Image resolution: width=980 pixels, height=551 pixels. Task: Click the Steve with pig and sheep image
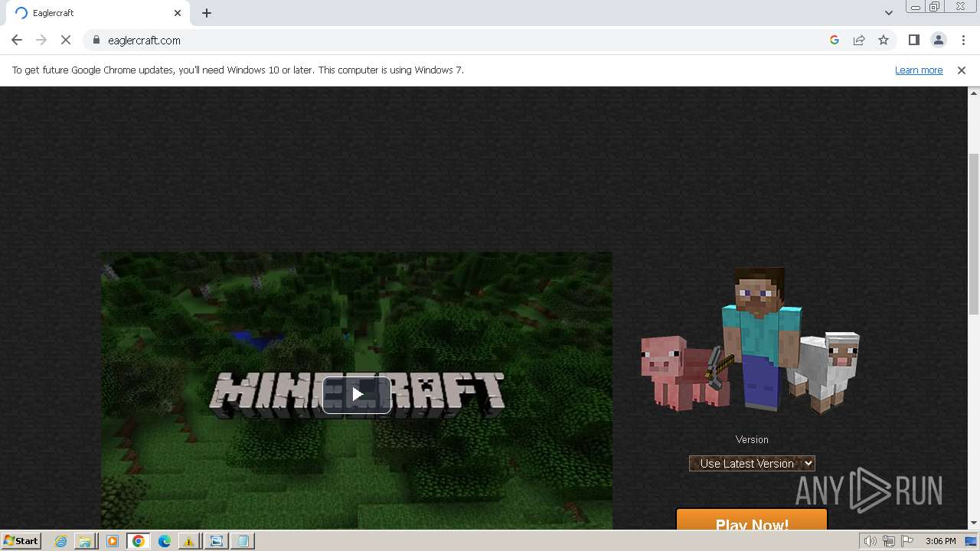point(750,341)
